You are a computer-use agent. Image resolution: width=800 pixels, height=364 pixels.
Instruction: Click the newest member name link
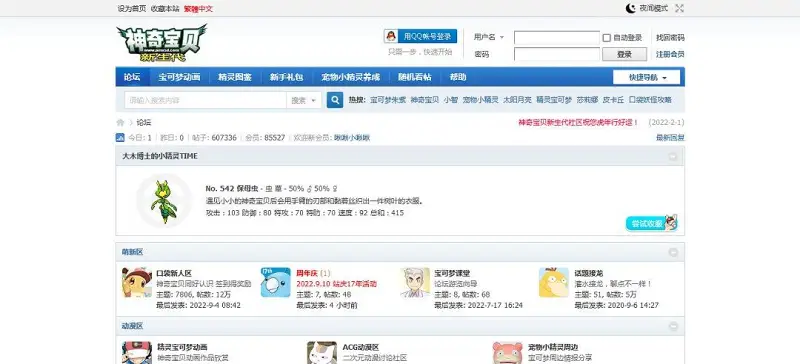click(352, 138)
